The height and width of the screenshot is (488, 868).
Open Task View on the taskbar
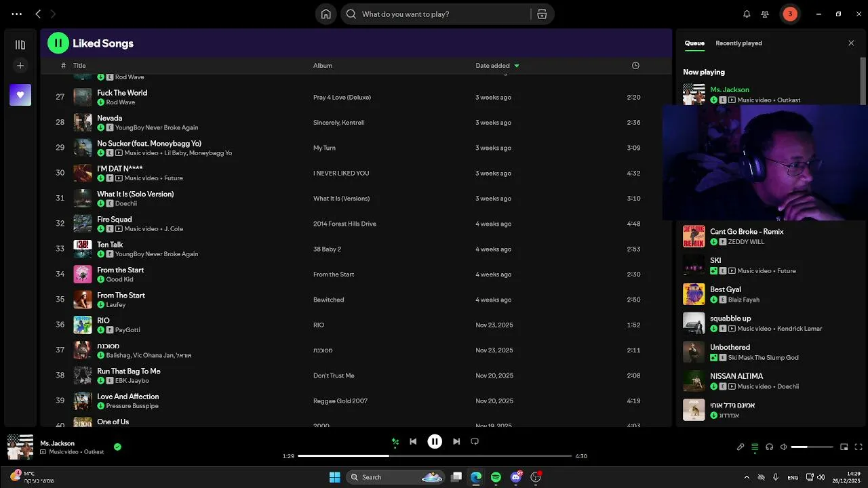(456, 477)
